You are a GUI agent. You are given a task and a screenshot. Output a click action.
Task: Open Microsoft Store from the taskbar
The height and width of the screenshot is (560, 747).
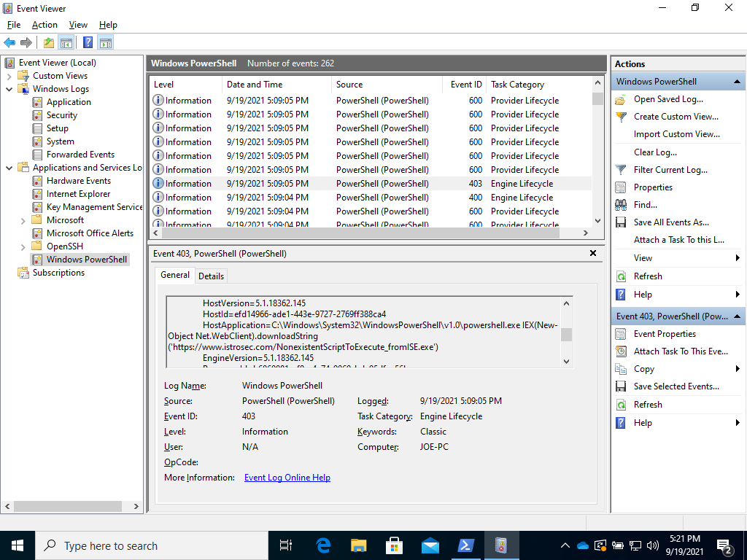pyautogui.click(x=395, y=545)
